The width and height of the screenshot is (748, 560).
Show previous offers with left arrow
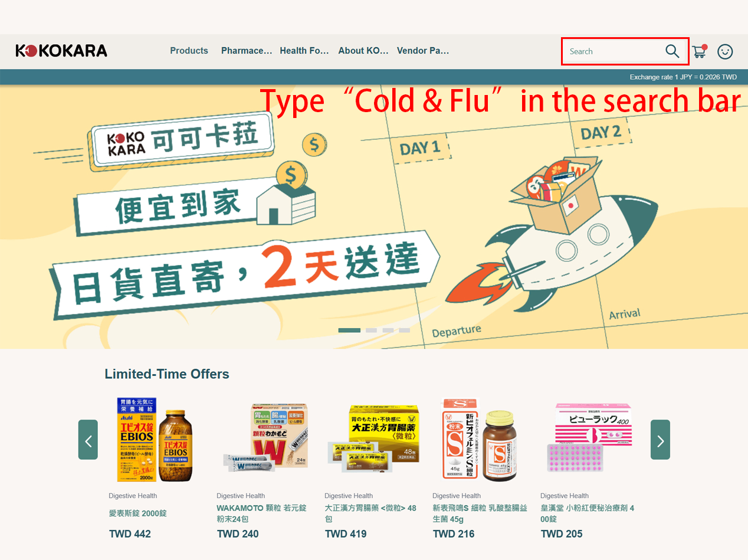(x=88, y=440)
